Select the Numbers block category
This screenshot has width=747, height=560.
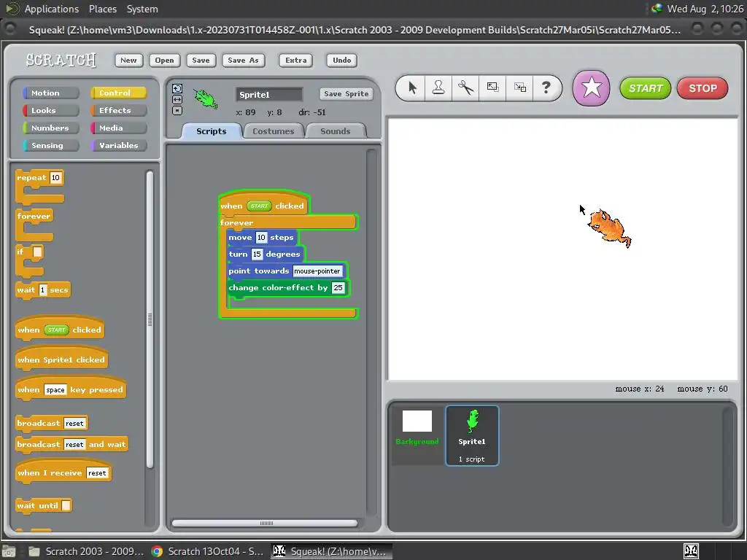(x=50, y=128)
